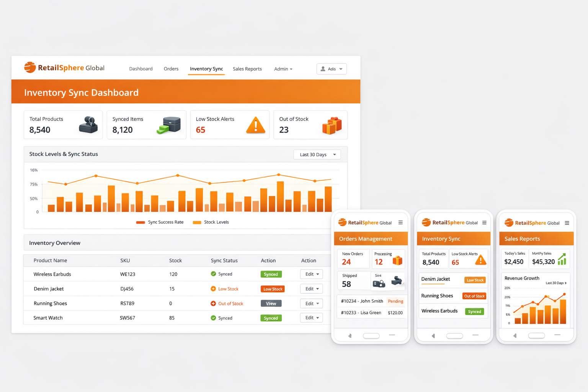This screenshot has height=392, width=588.
Task: Open the Admin dropdown menu
Action: coord(283,69)
